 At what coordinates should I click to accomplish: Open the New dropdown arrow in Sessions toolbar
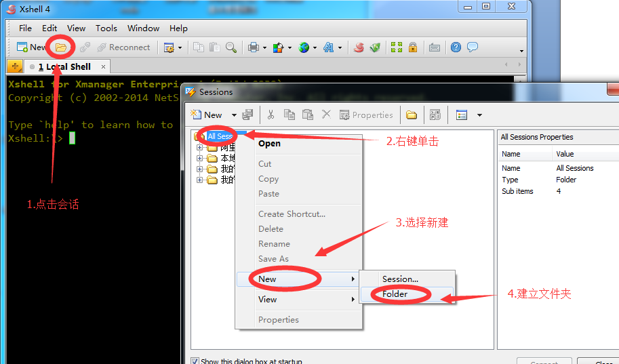(234, 115)
